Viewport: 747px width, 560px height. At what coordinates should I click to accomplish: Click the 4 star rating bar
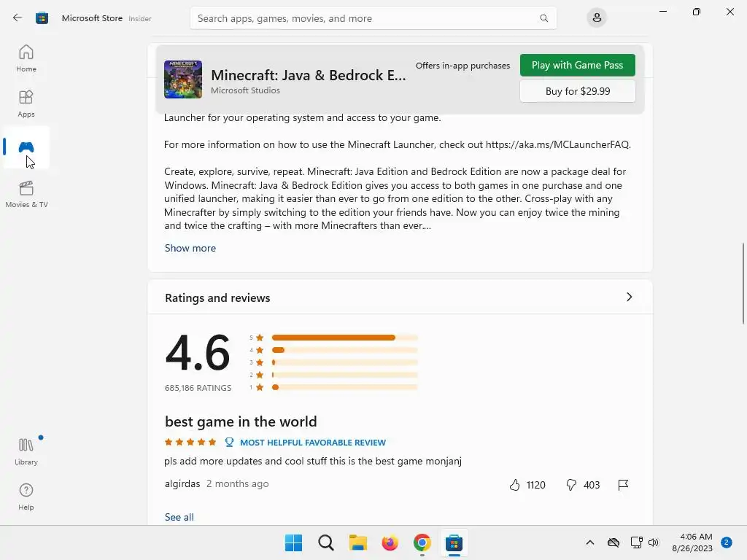pyautogui.click(x=344, y=350)
